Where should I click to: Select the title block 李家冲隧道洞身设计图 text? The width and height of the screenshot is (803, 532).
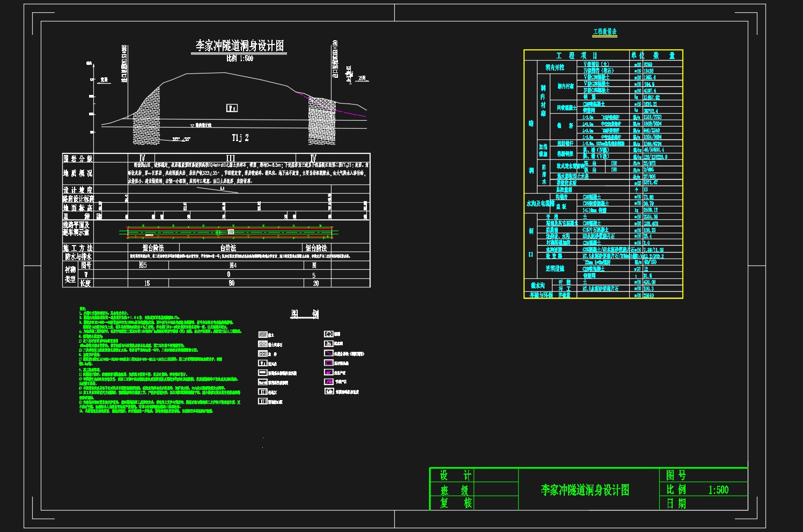click(585, 490)
